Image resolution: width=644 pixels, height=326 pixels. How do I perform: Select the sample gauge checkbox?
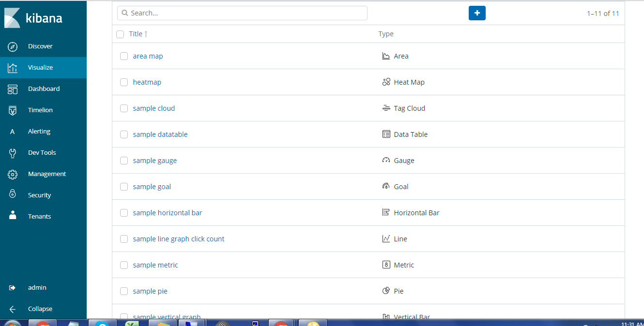point(124,161)
